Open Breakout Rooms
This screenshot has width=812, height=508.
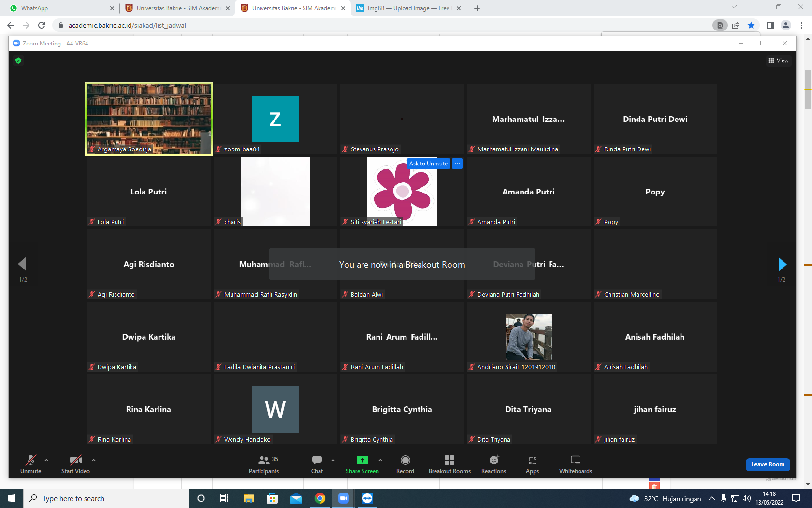click(x=449, y=464)
